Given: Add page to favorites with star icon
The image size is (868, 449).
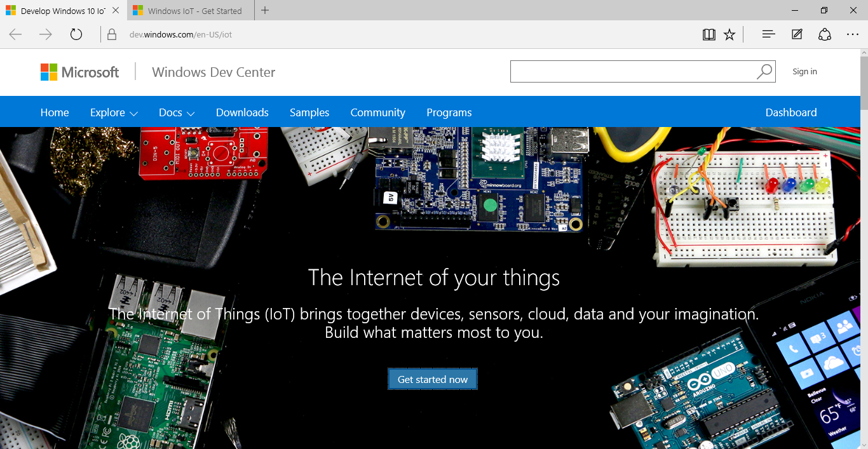Looking at the screenshot, I should click(729, 34).
